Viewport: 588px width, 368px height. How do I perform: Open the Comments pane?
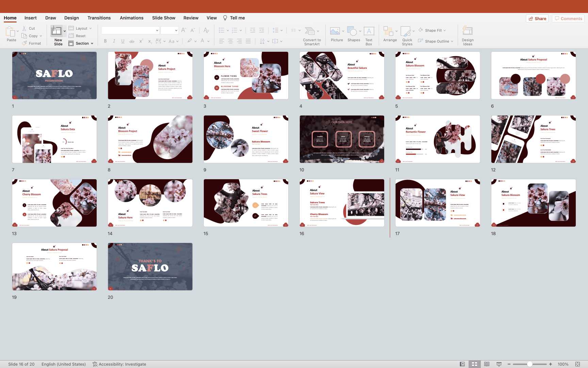coord(568,18)
